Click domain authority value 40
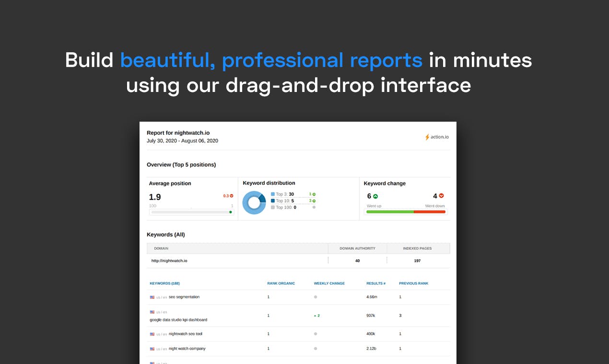The image size is (609, 364). tap(357, 261)
